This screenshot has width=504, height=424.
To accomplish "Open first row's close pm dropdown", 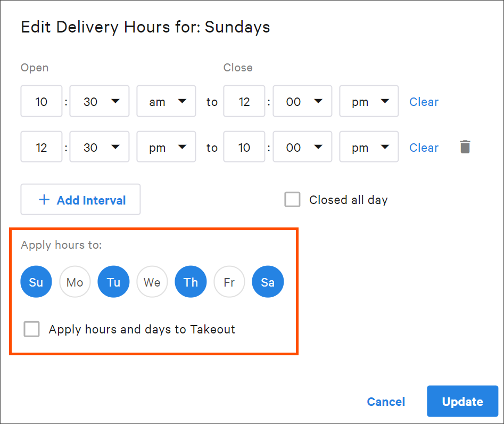I will click(369, 101).
